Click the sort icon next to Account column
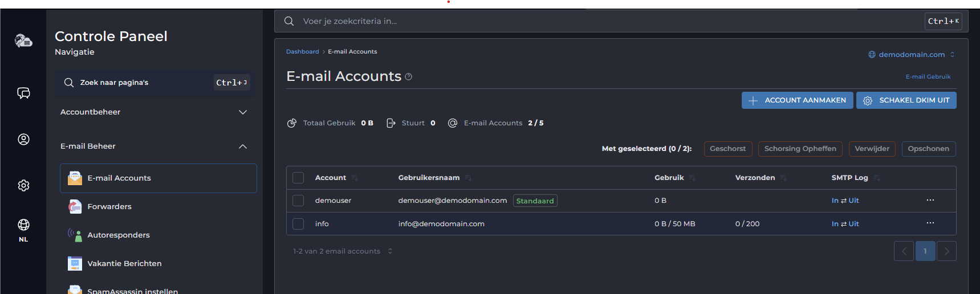 tap(355, 178)
